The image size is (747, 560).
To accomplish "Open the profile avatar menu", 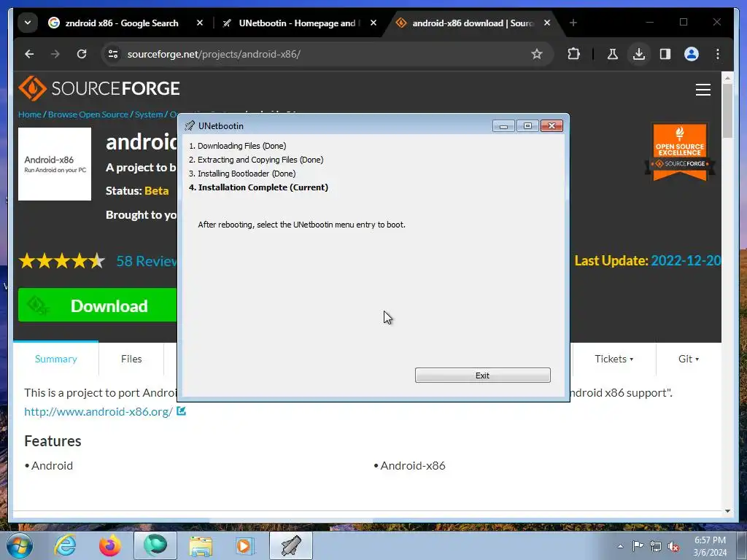I will [692, 54].
